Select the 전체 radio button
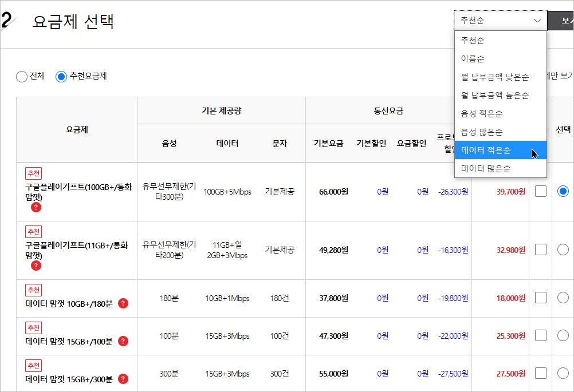The width and height of the screenshot is (574, 392). tap(22, 76)
